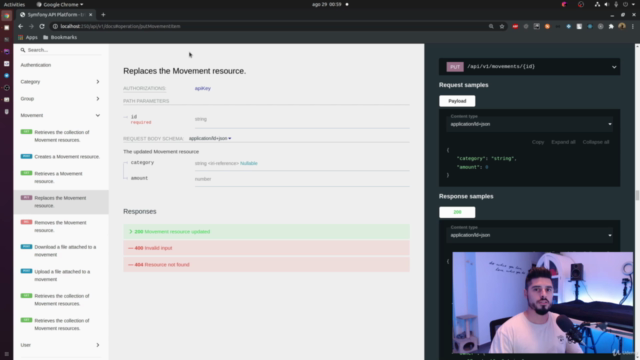Viewport: 640px width, 360px height.
Task: Expand the PUT /api/v1/movements/{id} endpoint dropdown
Action: [529, 67]
